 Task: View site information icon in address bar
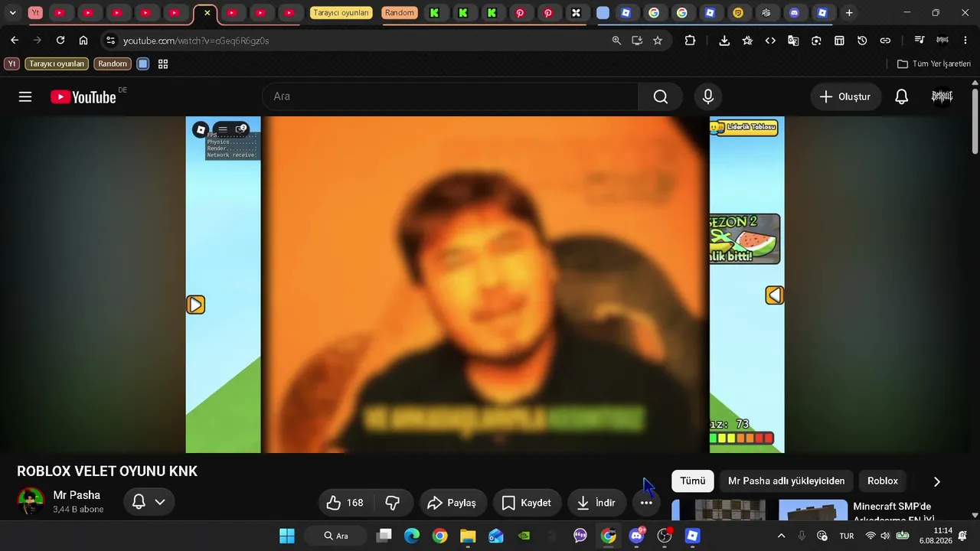pos(110,41)
